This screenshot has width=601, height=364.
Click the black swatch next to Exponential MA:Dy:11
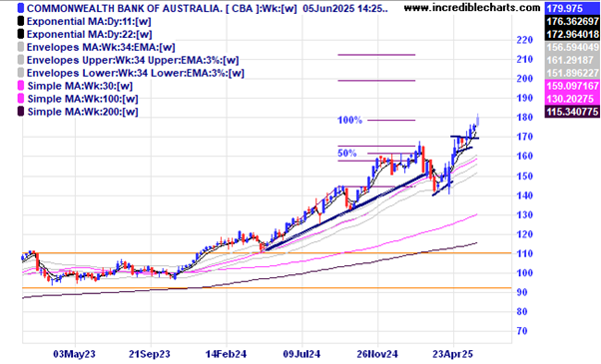(21, 21)
